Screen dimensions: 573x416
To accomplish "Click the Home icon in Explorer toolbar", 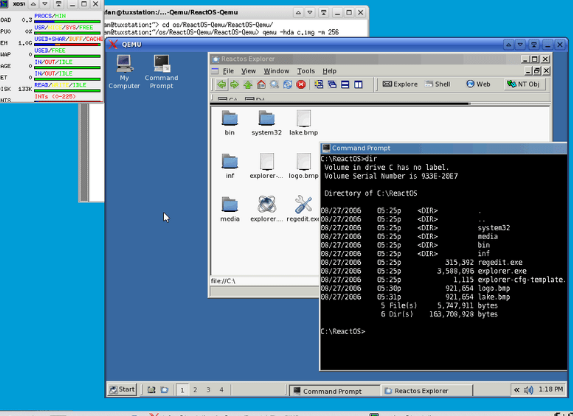I will tap(261, 84).
